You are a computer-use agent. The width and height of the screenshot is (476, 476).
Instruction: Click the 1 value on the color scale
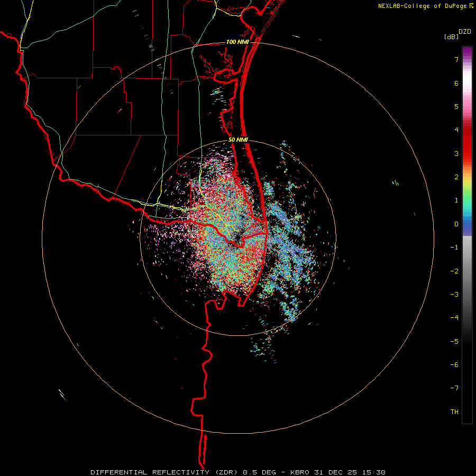456,200
